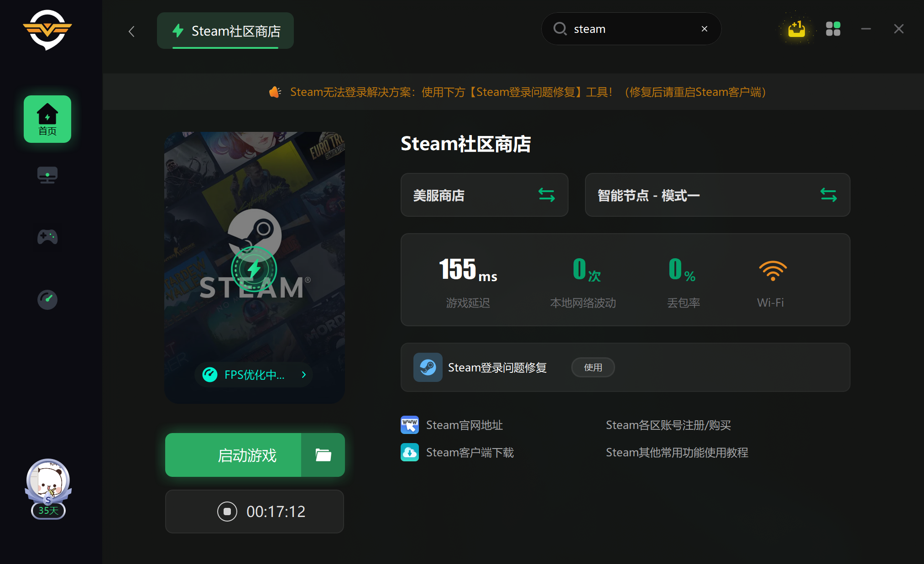
Task: Click the cloud icon beside Steam客户端下载
Action: [x=409, y=452]
